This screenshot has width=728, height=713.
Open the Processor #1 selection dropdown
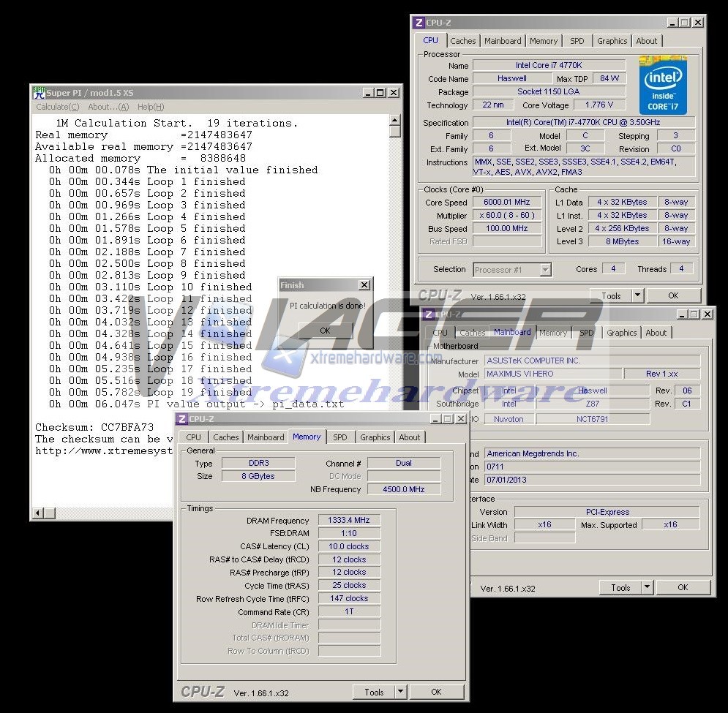click(545, 270)
